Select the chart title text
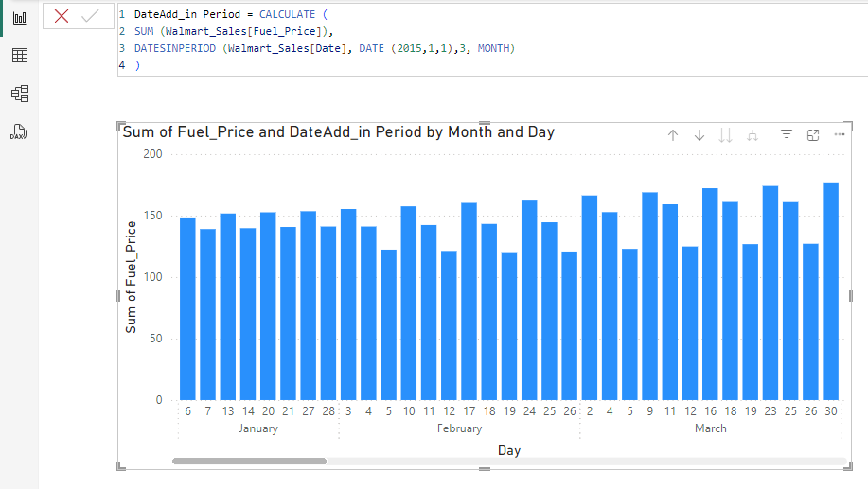Viewport: 868px width, 489px height. click(338, 132)
